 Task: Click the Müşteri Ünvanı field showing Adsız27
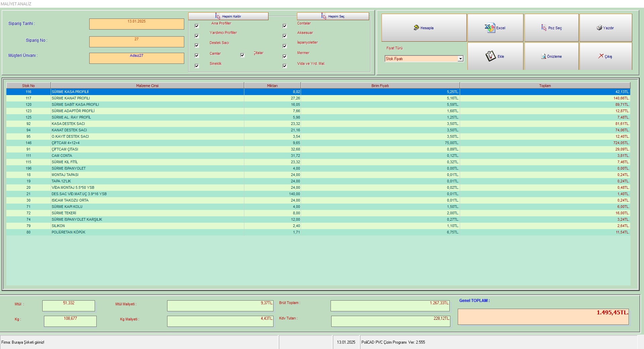tap(137, 58)
